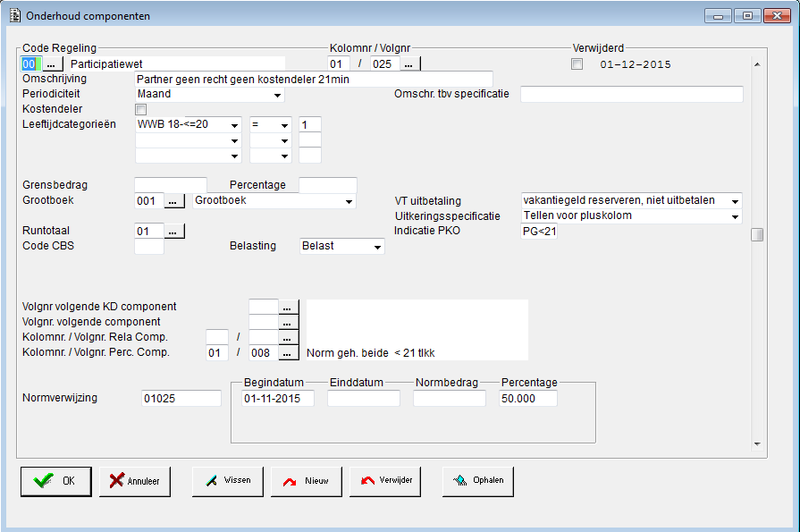Viewport: 800px width, 532px height.
Task: Click the empty Normbedrag field
Action: 449,398
